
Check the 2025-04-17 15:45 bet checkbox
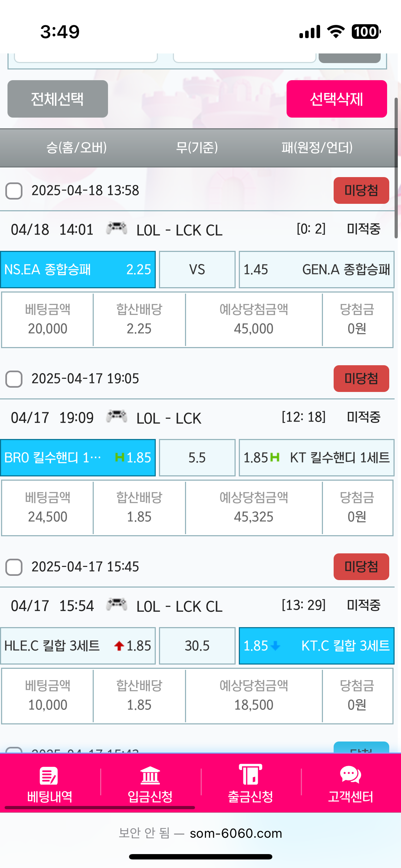point(14,567)
